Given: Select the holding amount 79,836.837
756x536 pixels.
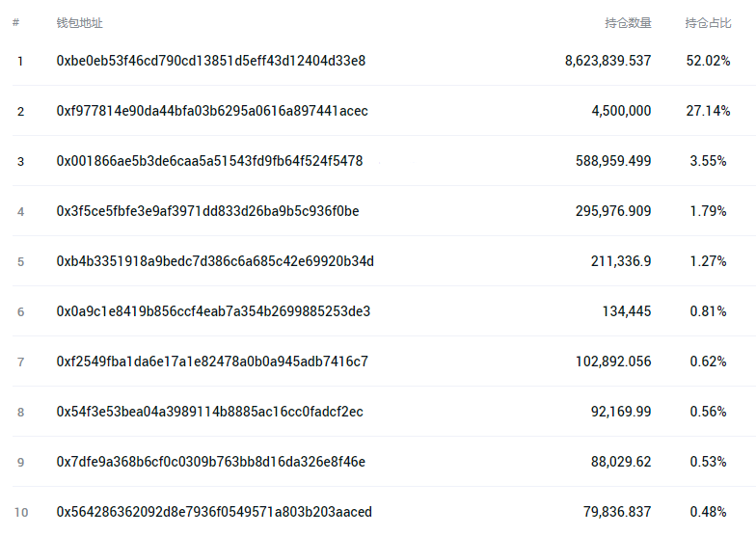Looking at the screenshot, I should pyautogui.click(x=617, y=512).
